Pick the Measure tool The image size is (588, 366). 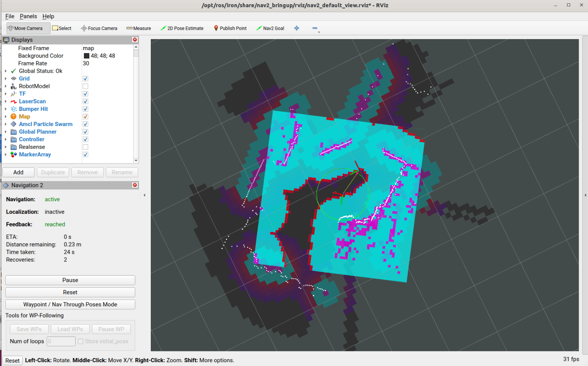point(139,28)
